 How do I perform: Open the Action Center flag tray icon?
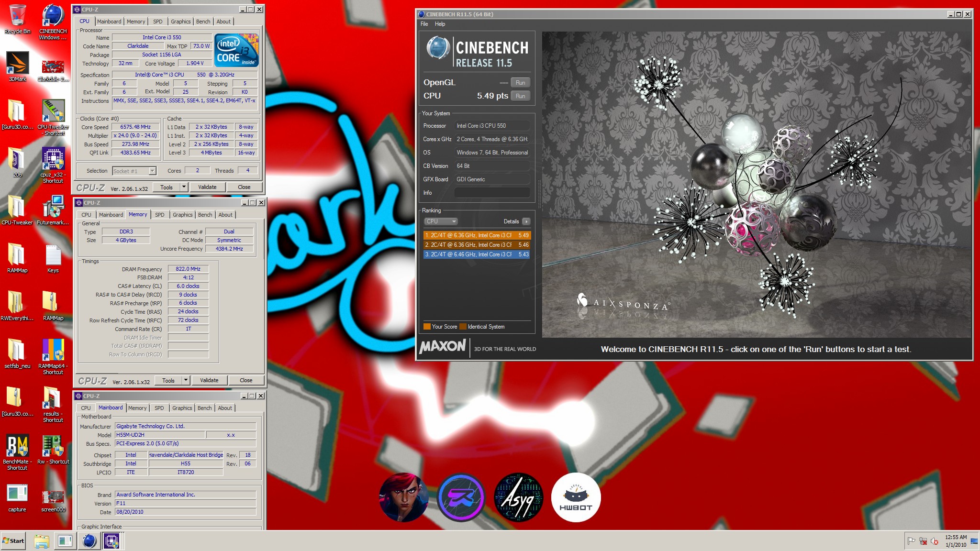[911, 541]
